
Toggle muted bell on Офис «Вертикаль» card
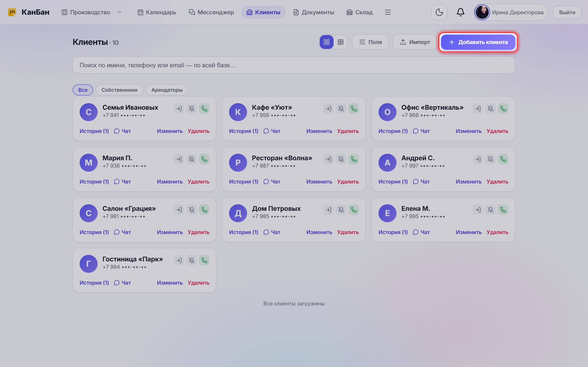coord(490,108)
